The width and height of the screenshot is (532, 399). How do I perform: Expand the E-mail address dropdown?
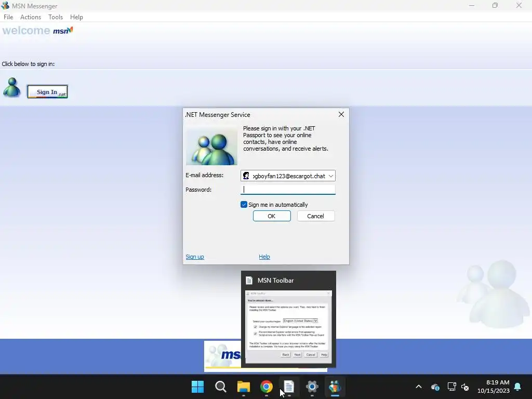point(330,176)
